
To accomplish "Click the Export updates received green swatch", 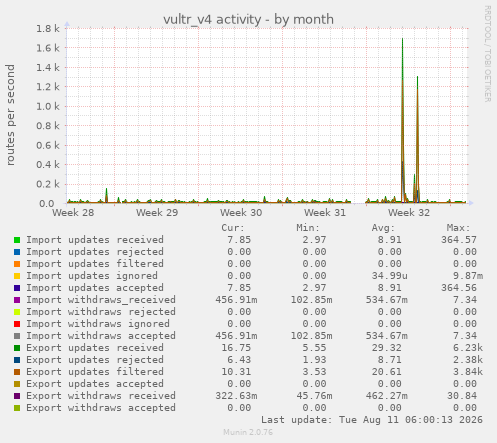I will (17, 348).
